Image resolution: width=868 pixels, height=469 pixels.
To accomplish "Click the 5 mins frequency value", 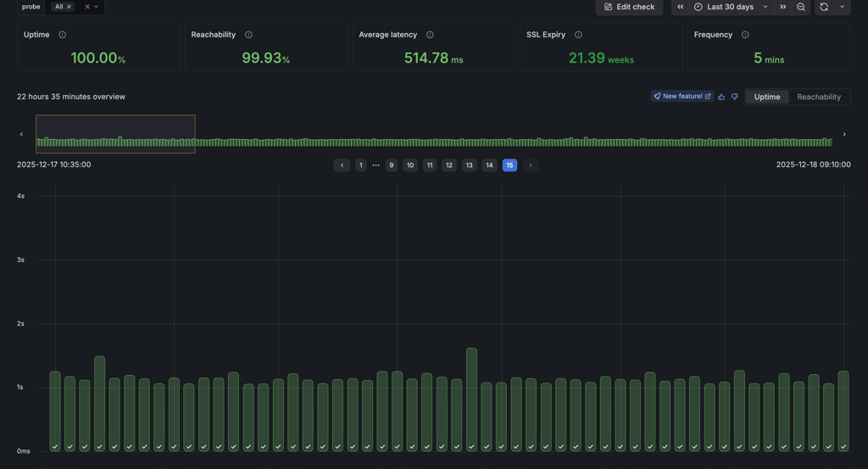I will [x=769, y=58].
